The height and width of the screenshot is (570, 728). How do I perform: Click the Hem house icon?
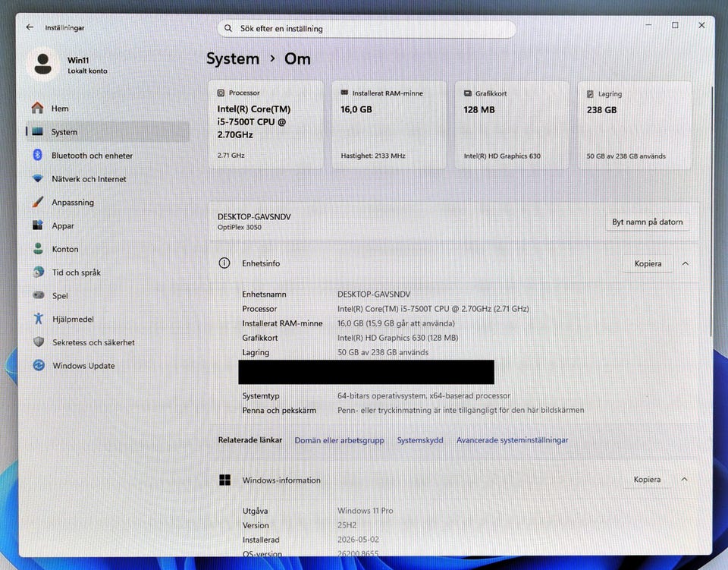coord(38,108)
